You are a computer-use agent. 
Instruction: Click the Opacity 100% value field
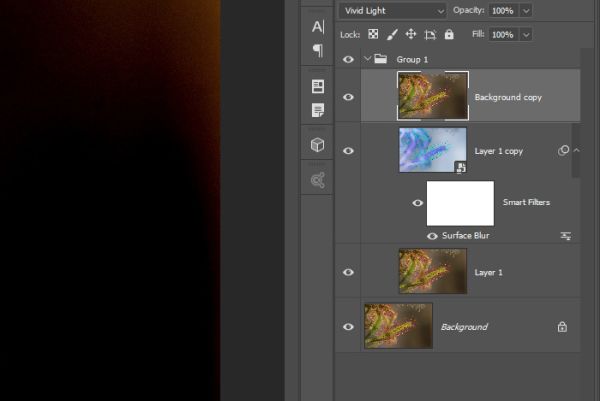pyautogui.click(x=504, y=11)
